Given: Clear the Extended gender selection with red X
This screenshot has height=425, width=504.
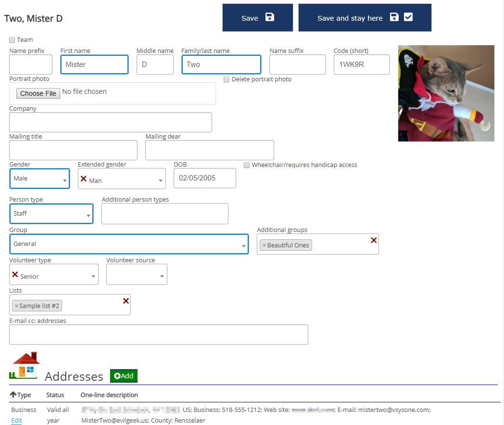Looking at the screenshot, I should 83,179.
